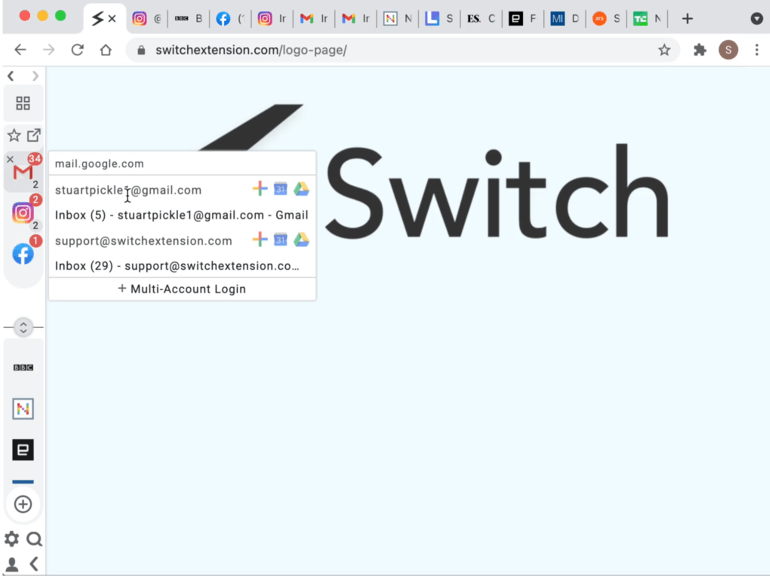The height and width of the screenshot is (576, 770).
Task: Collapse the Switch sidebar with the bottom chevron
Action: tap(34, 564)
